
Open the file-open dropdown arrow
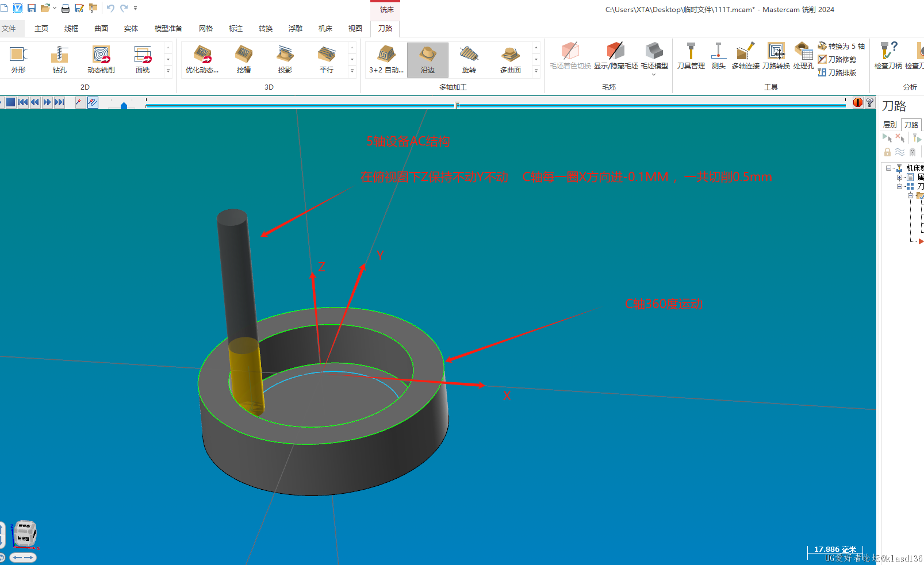(55, 8)
